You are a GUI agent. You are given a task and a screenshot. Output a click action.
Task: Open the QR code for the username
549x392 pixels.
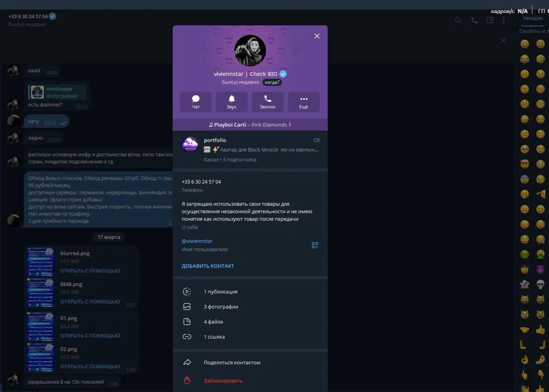coord(315,245)
